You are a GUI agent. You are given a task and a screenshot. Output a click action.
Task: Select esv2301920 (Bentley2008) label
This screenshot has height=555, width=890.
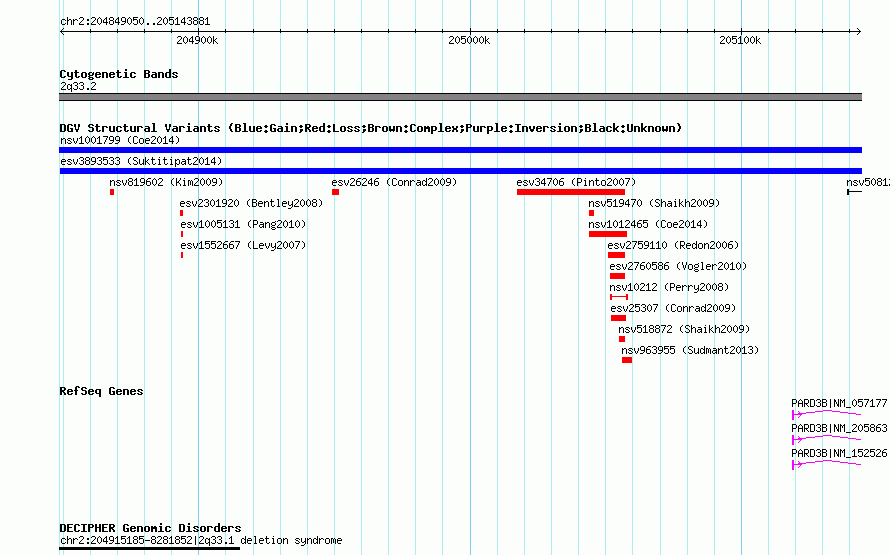pyautogui.click(x=251, y=203)
